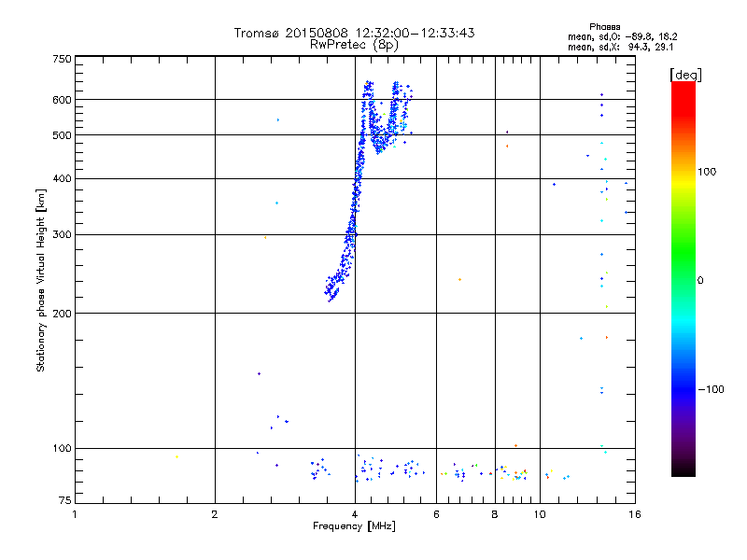Click the x-axis tick label "2"
This screenshot has width=747, height=560.
tap(215, 514)
